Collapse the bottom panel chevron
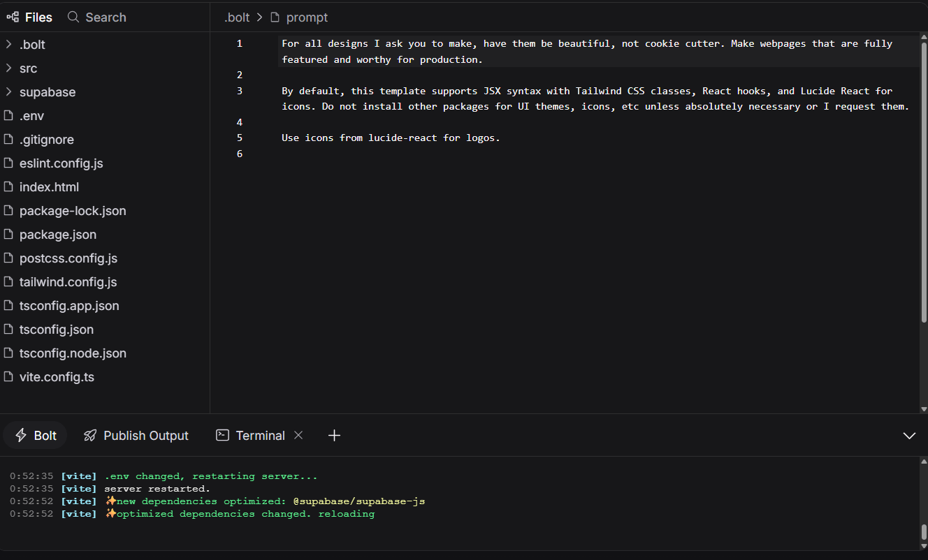The image size is (928, 560). (x=909, y=436)
